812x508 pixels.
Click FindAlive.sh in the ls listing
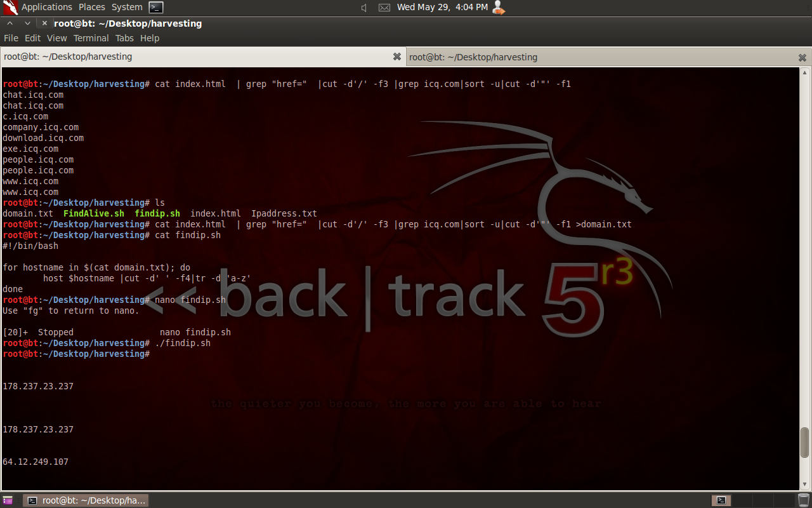tap(94, 213)
